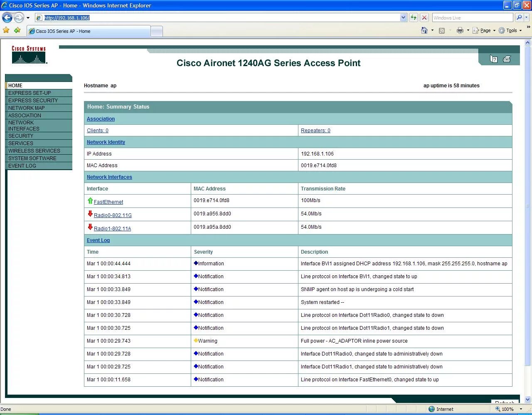Open NETWORK MAP in the side menu
The height and width of the screenshot is (415, 532).
[39, 108]
